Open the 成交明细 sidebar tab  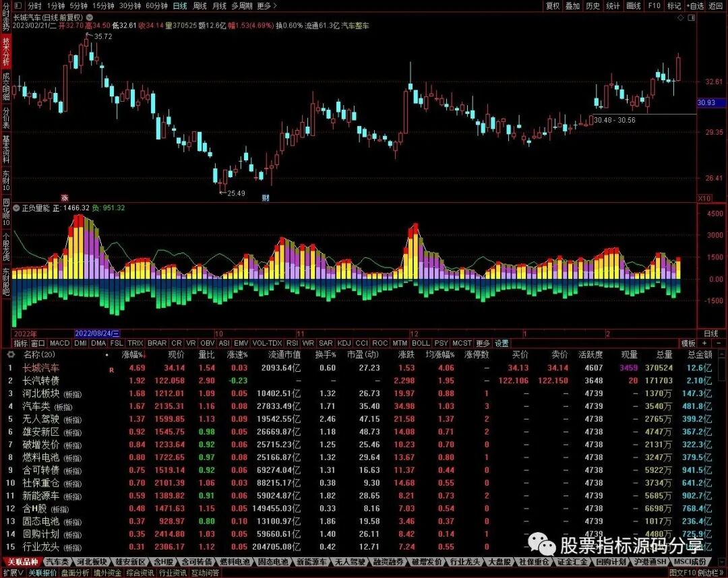click(x=5, y=86)
